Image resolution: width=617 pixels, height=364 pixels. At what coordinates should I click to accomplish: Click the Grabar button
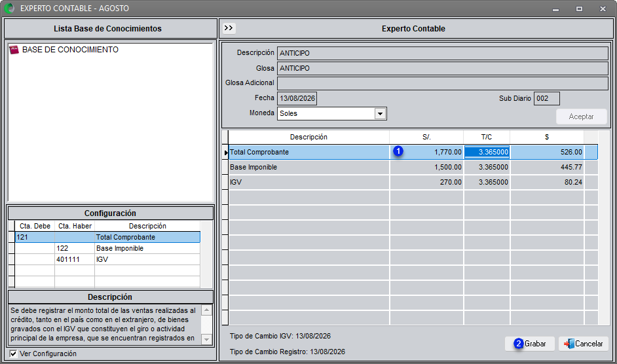tap(530, 344)
